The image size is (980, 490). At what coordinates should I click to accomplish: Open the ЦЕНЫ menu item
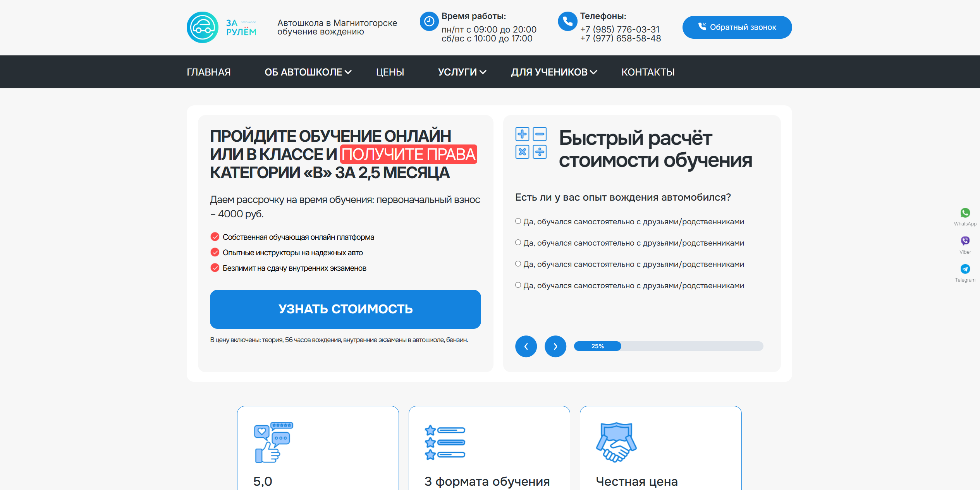[390, 72]
